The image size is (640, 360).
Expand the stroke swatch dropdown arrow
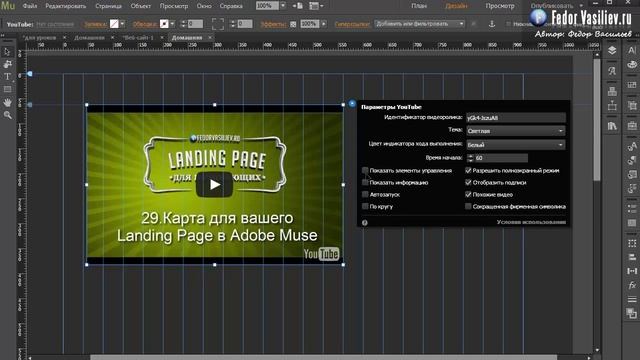coord(172,24)
